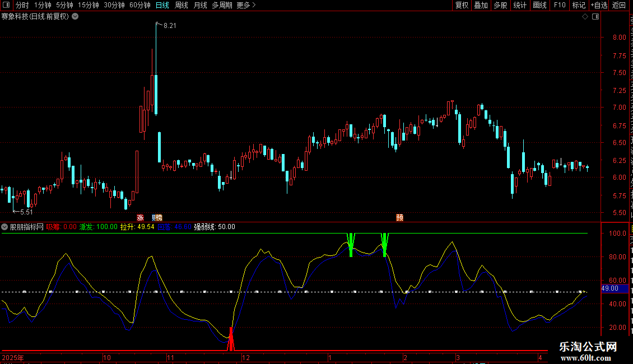Click the red 吸筹 spike signal
633x364 pixels.
[231, 339]
